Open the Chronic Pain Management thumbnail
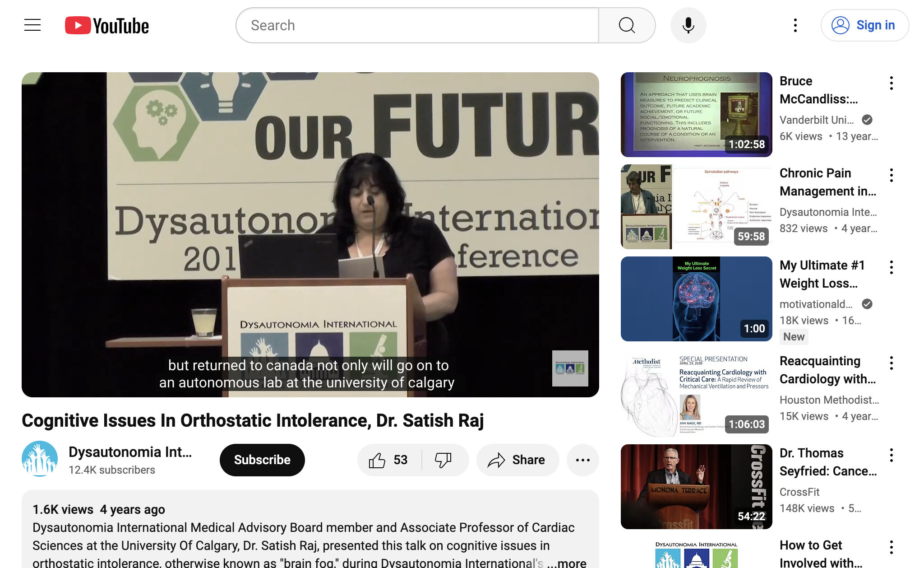 (697, 207)
